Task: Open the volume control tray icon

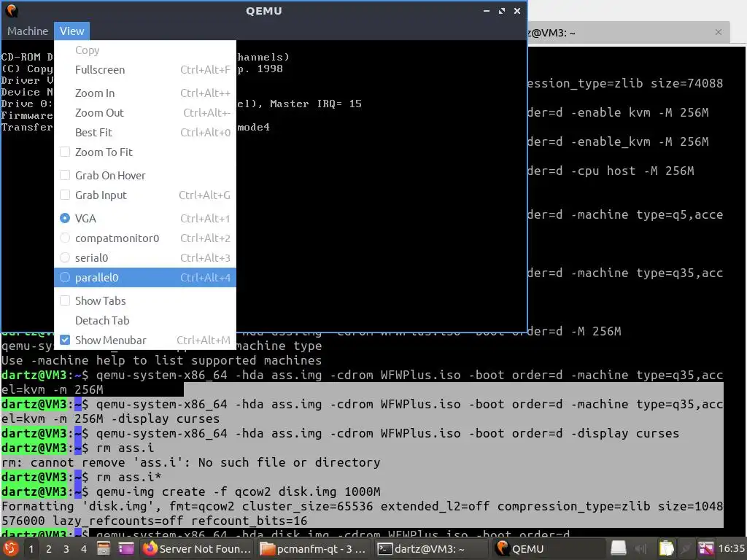Action: [x=641, y=549]
